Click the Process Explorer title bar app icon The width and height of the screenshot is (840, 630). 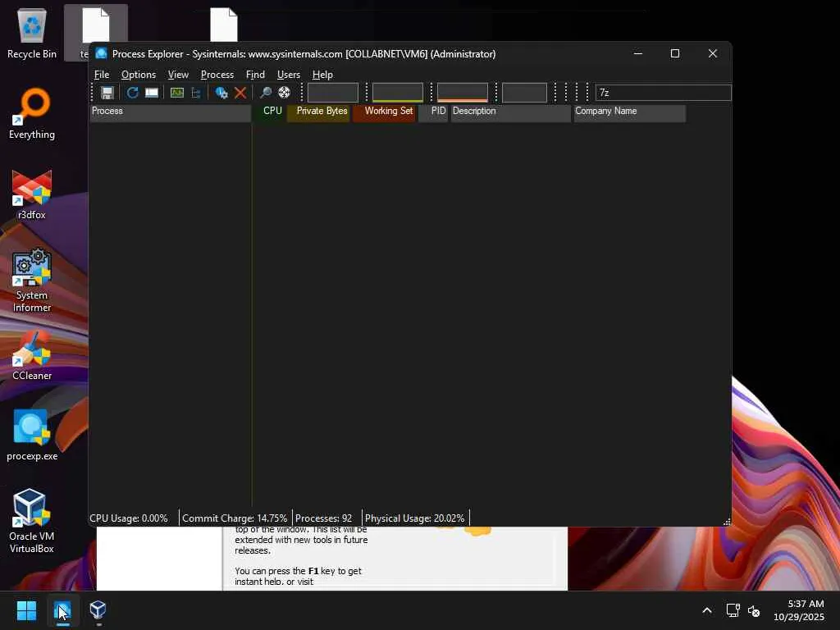(x=101, y=53)
